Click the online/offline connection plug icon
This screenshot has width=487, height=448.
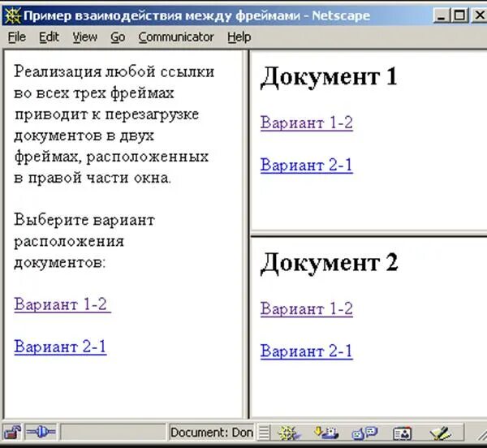(41, 432)
